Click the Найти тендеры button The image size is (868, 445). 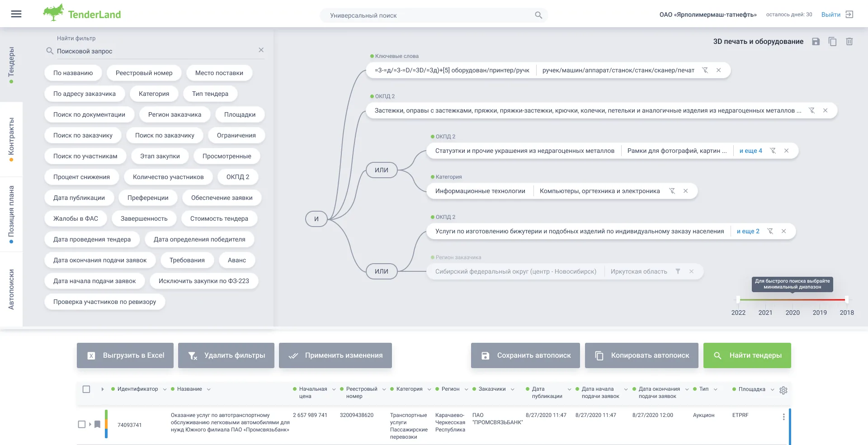click(747, 355)
